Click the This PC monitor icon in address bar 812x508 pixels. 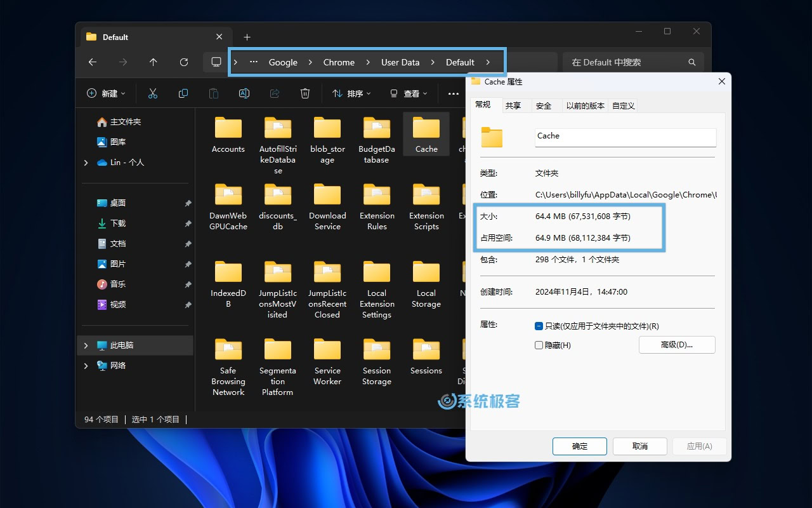[x=216, y=62]
